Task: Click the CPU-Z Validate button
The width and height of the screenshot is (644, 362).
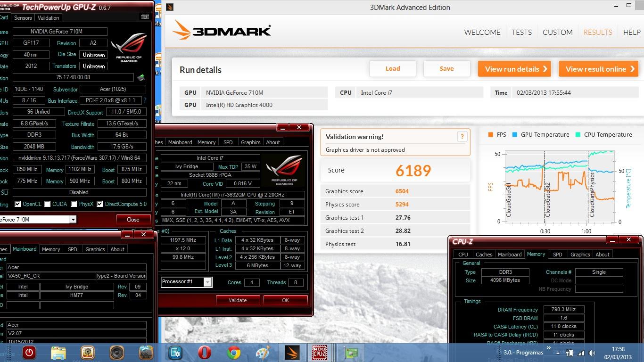Action: (x=238, y=300)
